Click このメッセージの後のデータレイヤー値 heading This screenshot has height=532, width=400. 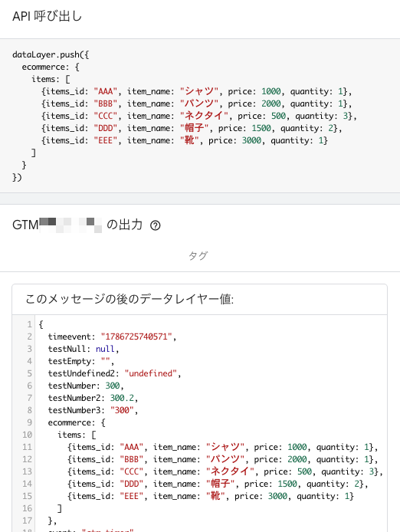point(130,299)
